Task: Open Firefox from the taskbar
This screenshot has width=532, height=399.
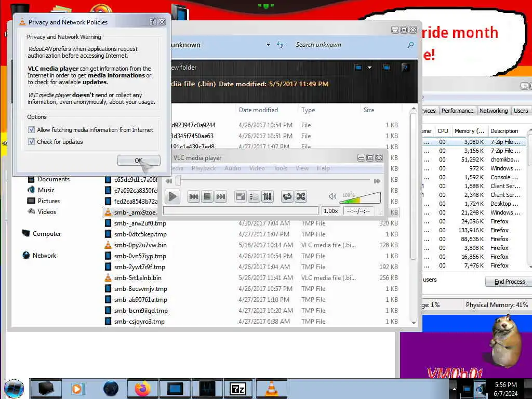Action: 143,389
